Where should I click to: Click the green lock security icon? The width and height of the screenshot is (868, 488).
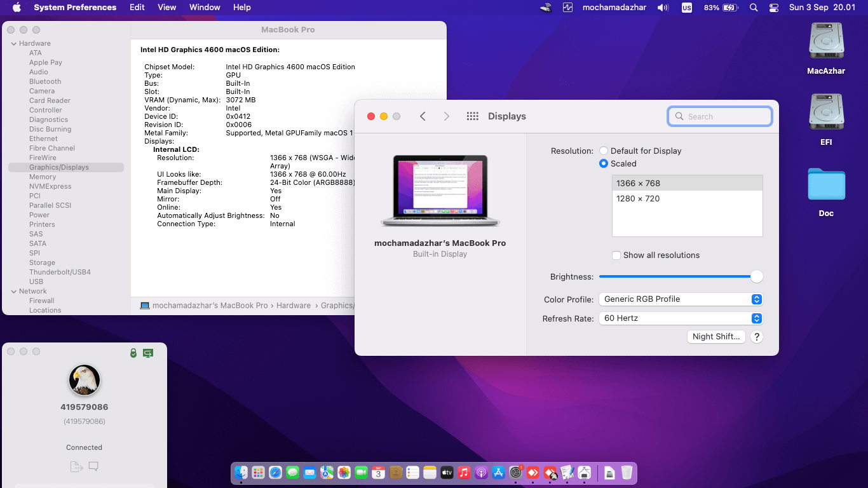click(x=133, y=353)
